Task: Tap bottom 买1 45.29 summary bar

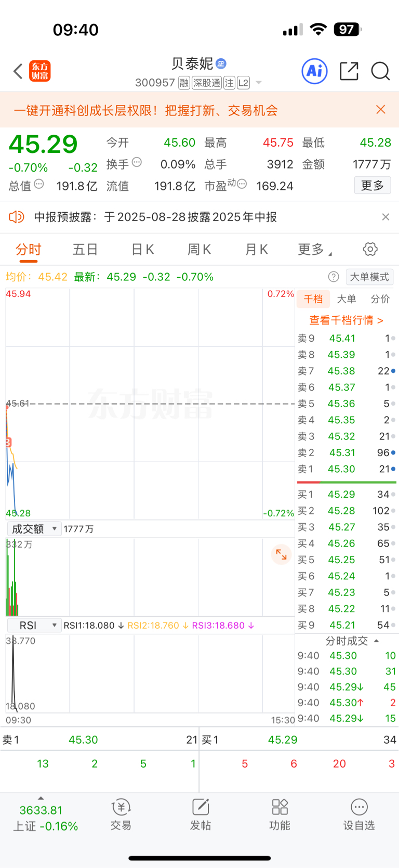Action: point(299,740)
